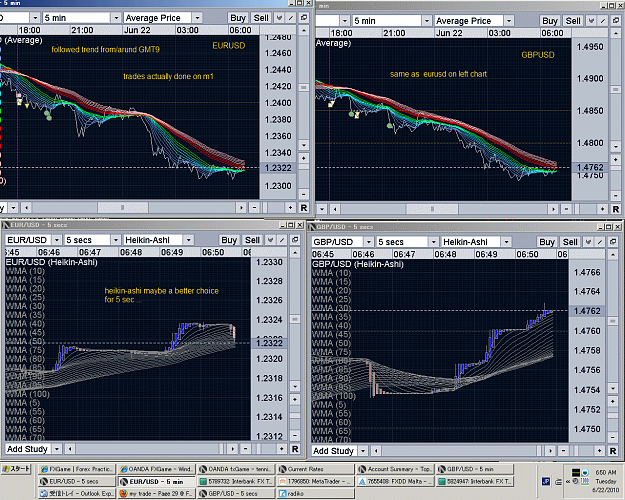This screenshot has width=625, height=500.
Task: Open the Average Price dropdown in the GBP/USD 5 min chart
Action: click(509, 21)
